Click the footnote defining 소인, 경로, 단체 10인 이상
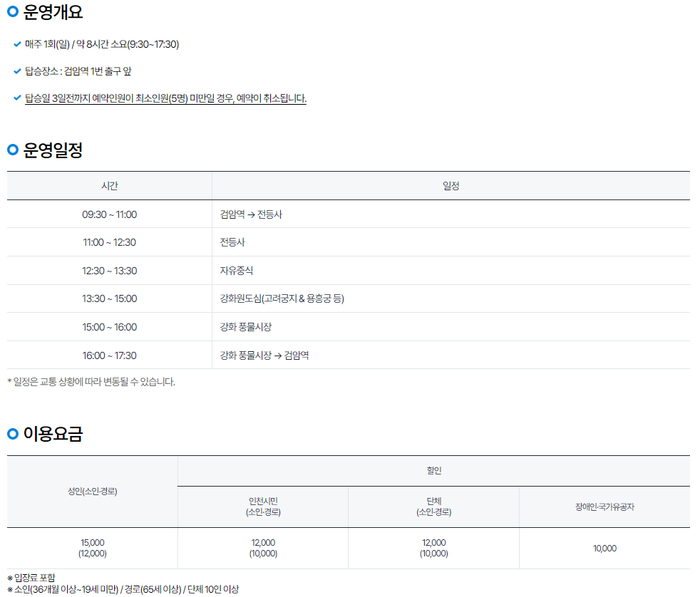The width and height of the screenshot is (700, 597). tap(123, 589)
